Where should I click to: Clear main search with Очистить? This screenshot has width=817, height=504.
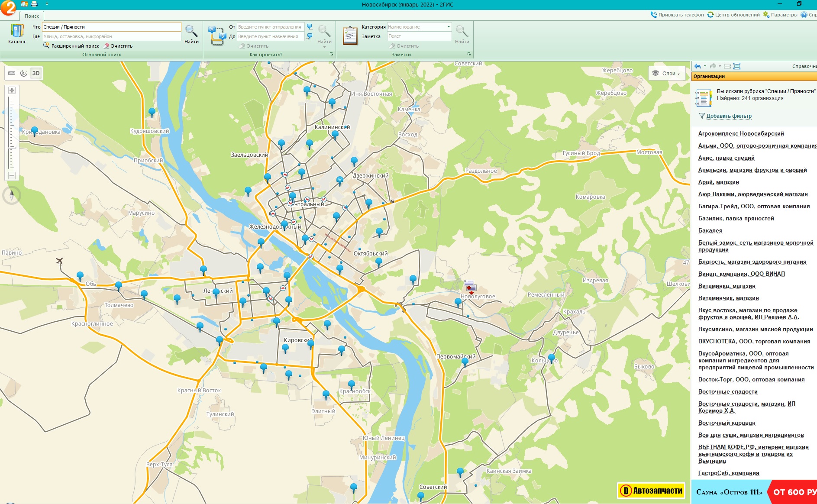coord(118,46)
